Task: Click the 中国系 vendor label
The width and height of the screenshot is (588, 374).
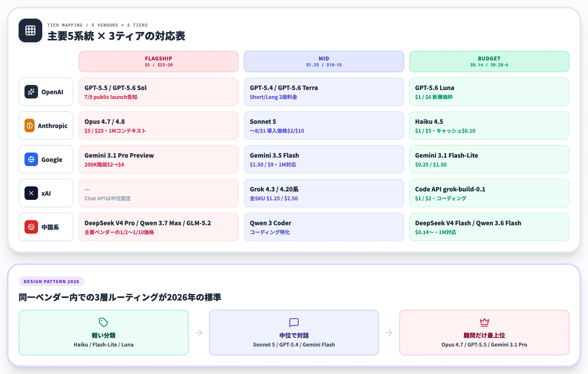Action: pyautogui.click(x=50, y=227)
